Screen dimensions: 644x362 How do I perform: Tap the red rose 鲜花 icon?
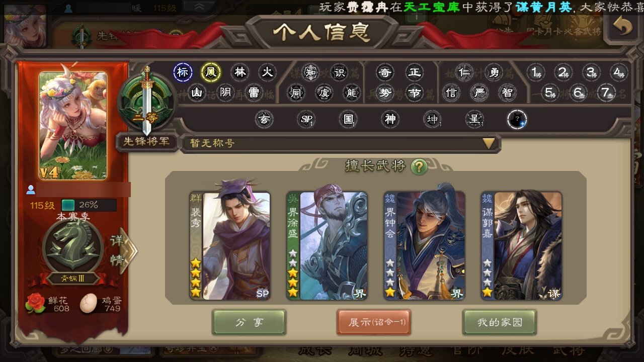coord(36,303)
